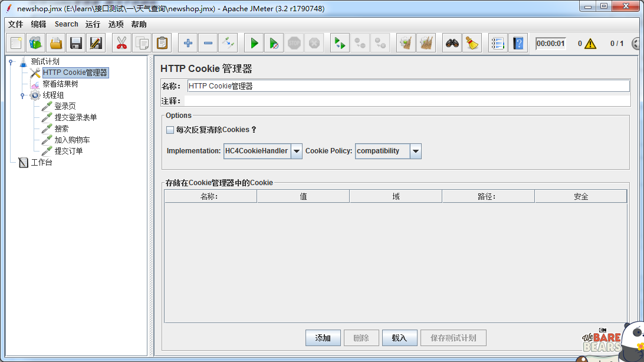This screenshot has height=362, width=644.
Task: Click the 载入 button
Action: pos(400,338)
